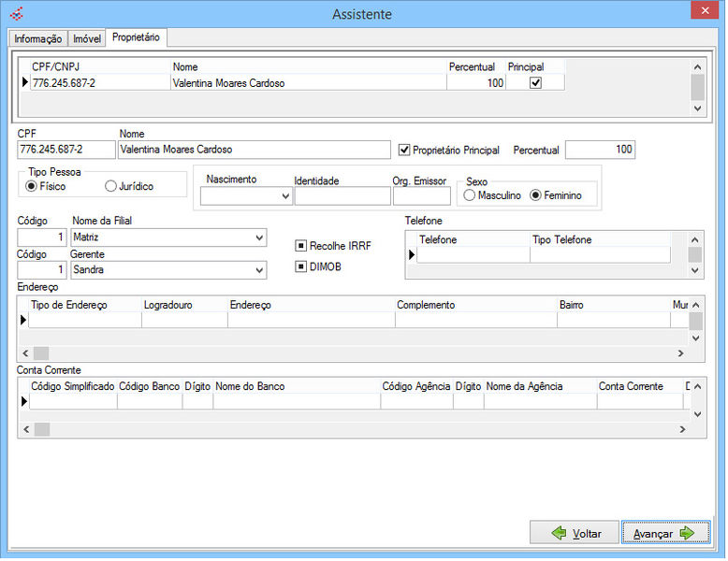Open the Nome da Filial dropdown
Screen dimensions: 728x561
(258, 238)
